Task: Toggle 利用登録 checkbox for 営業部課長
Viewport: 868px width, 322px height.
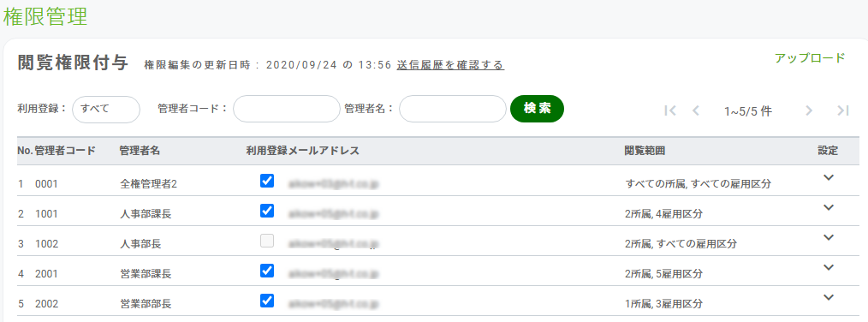Action: tap(267, 271)
